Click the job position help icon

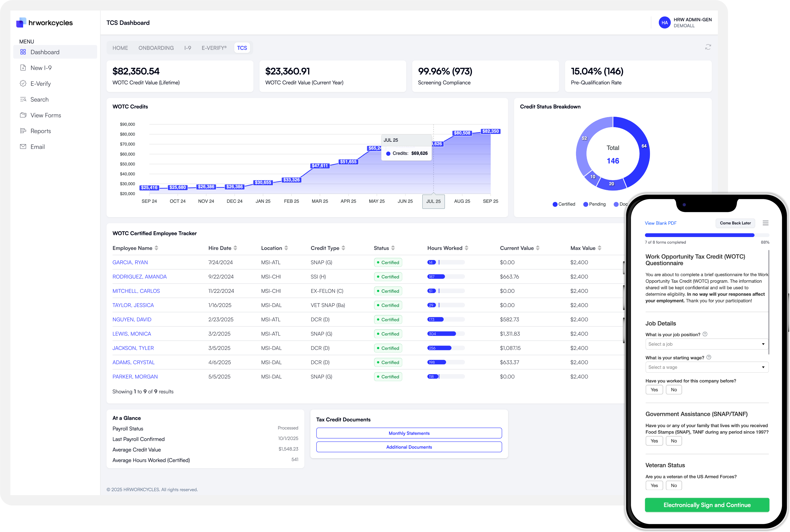(705, 334)
